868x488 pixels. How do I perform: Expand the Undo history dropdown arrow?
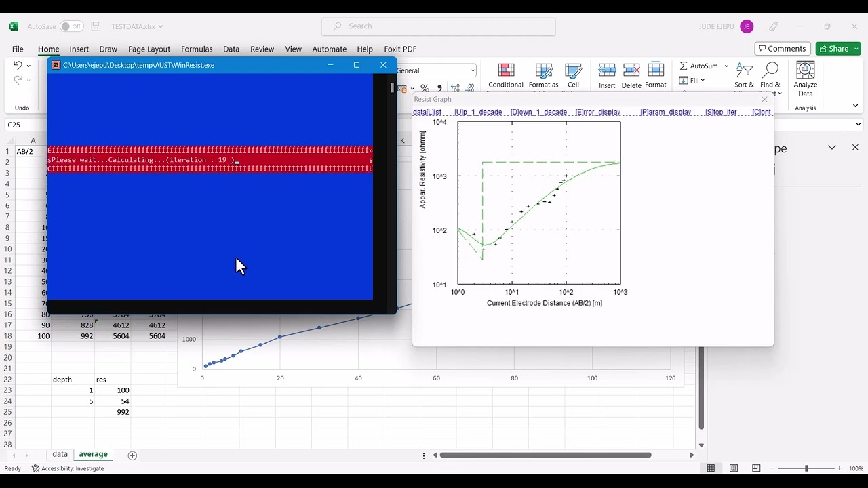pyautogui.click(x=28, y=66)
